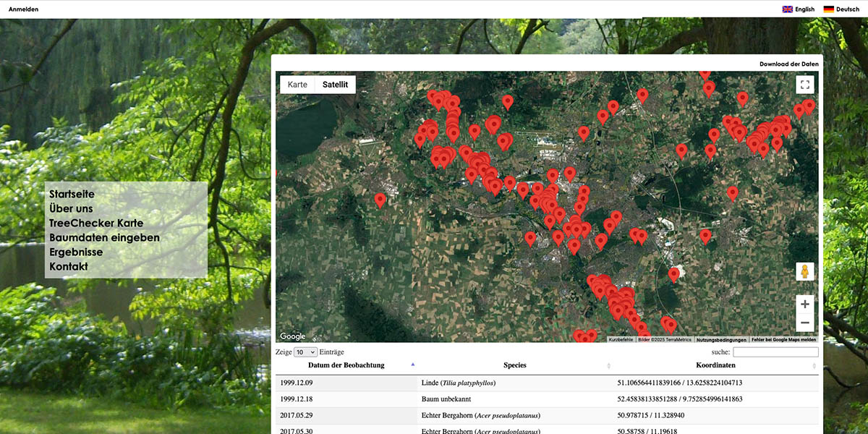
Task: Open the entries-per-page dropdown
Action: 305,352
